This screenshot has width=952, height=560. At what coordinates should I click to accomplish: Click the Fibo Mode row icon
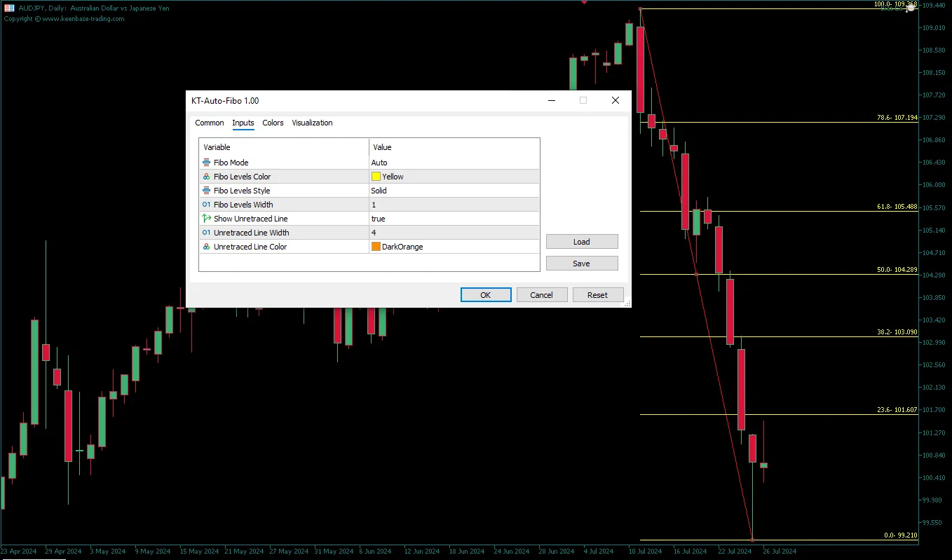point(206,163)
